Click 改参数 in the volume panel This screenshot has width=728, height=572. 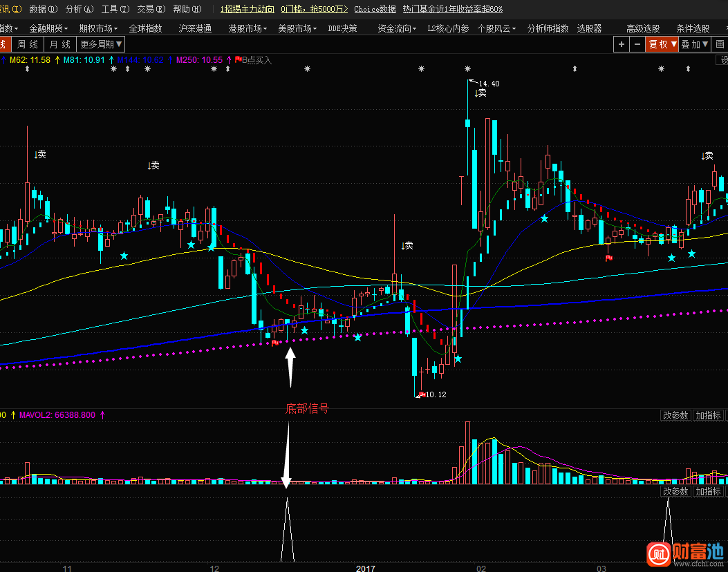675,415
